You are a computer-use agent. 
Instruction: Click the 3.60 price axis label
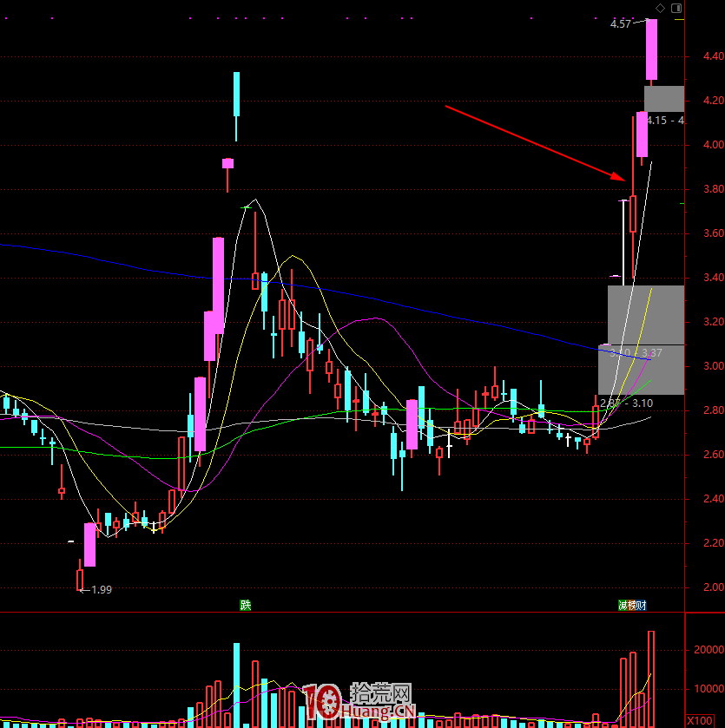714,233
